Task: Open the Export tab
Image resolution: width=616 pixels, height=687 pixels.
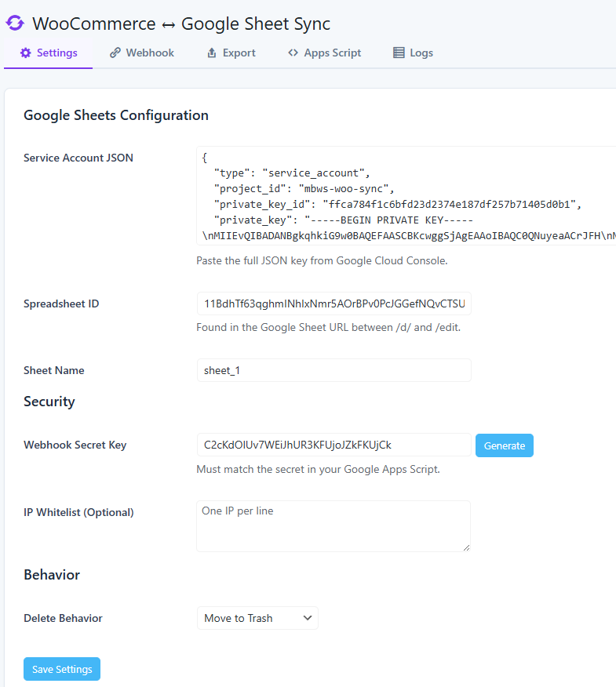Action: pyautogui.click(x=239, y=53)
